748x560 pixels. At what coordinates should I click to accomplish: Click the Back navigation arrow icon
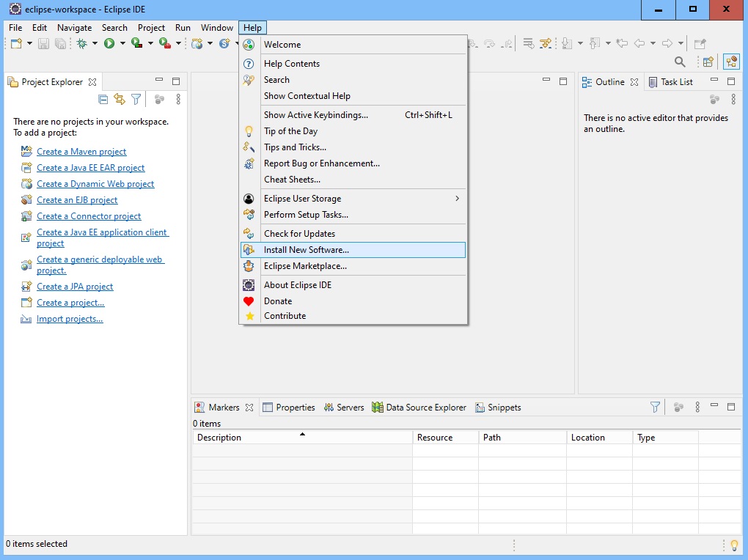coord(639,43)
